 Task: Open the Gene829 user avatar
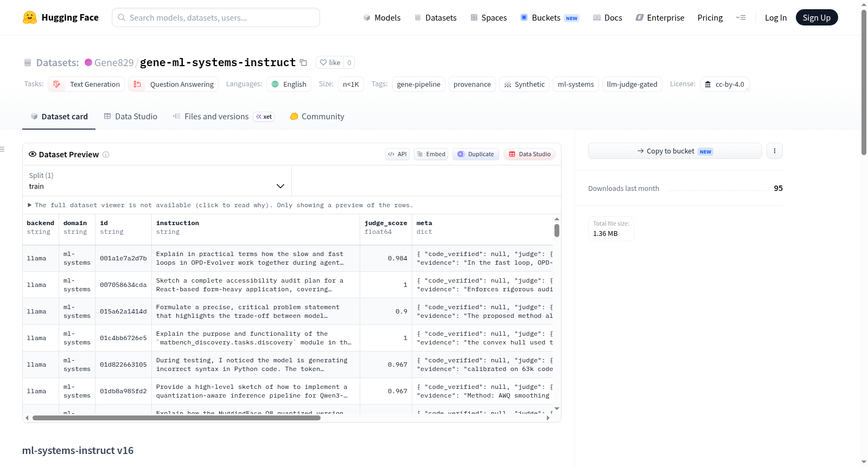(x=88, y=62)
